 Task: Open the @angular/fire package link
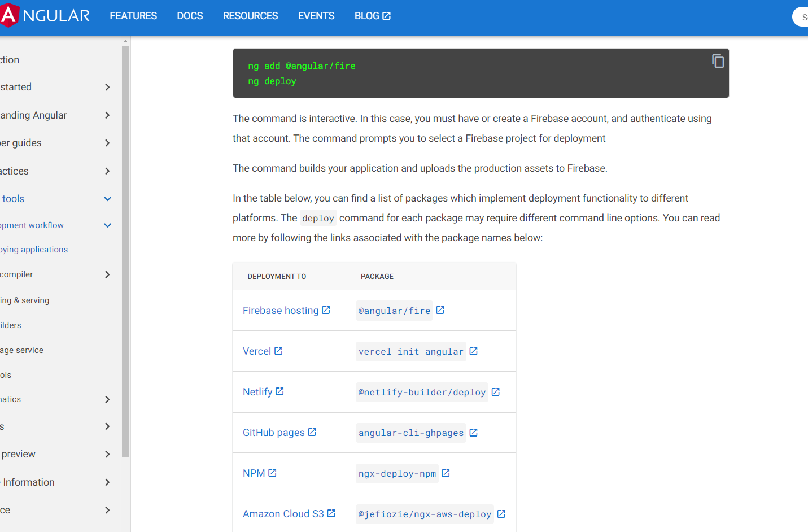394,311
